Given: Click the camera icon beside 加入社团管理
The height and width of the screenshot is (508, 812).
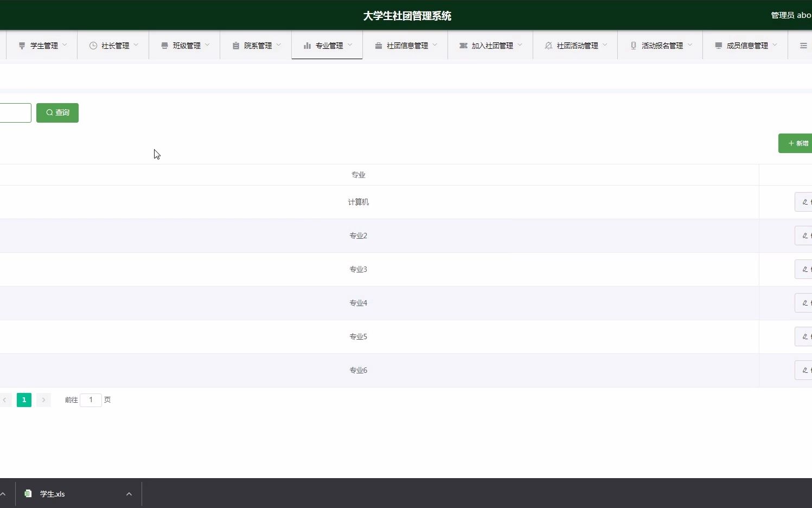Looking at the screenshot, I should pos(463,46).
